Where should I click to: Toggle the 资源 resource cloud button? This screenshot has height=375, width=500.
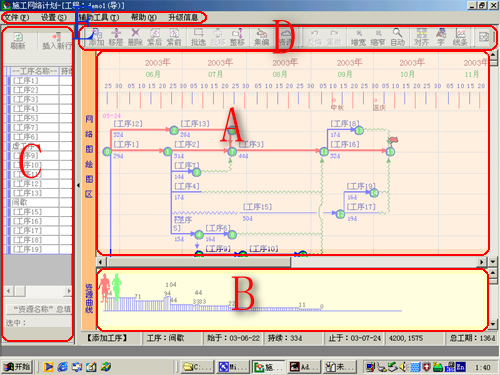(286, 37)
